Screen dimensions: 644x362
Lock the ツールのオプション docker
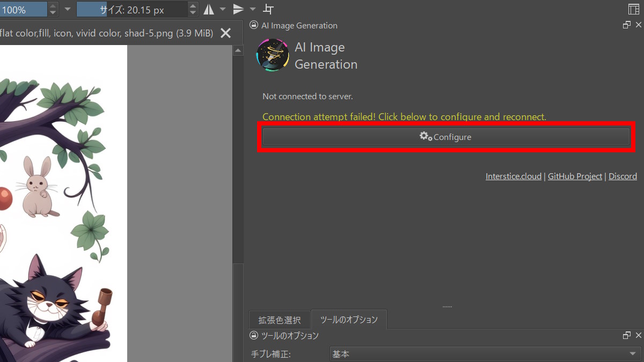[x=254, y=336]
